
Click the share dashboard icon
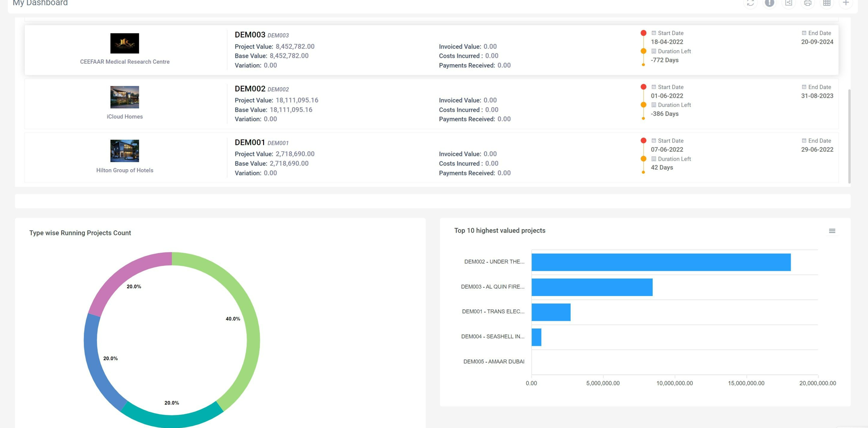point(788,3)
